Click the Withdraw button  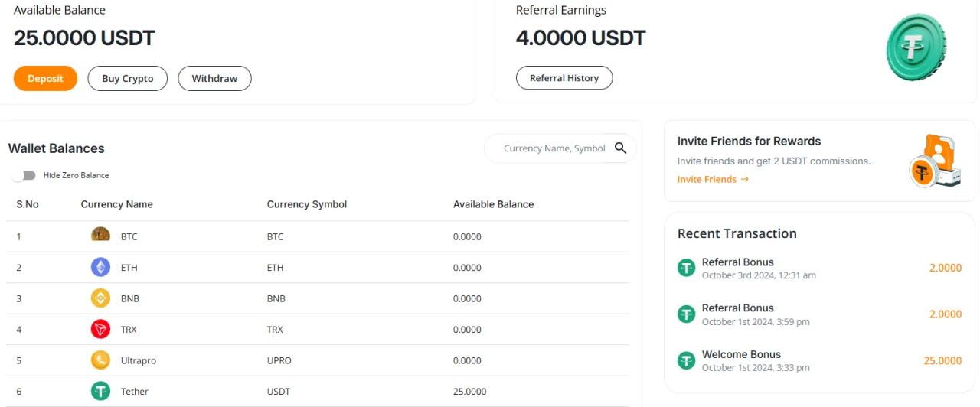pyautogui.click(x=214, y=78)
